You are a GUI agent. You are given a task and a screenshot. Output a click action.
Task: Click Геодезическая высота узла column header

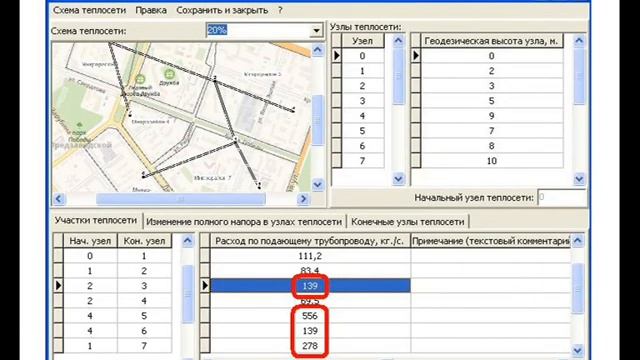491,41
